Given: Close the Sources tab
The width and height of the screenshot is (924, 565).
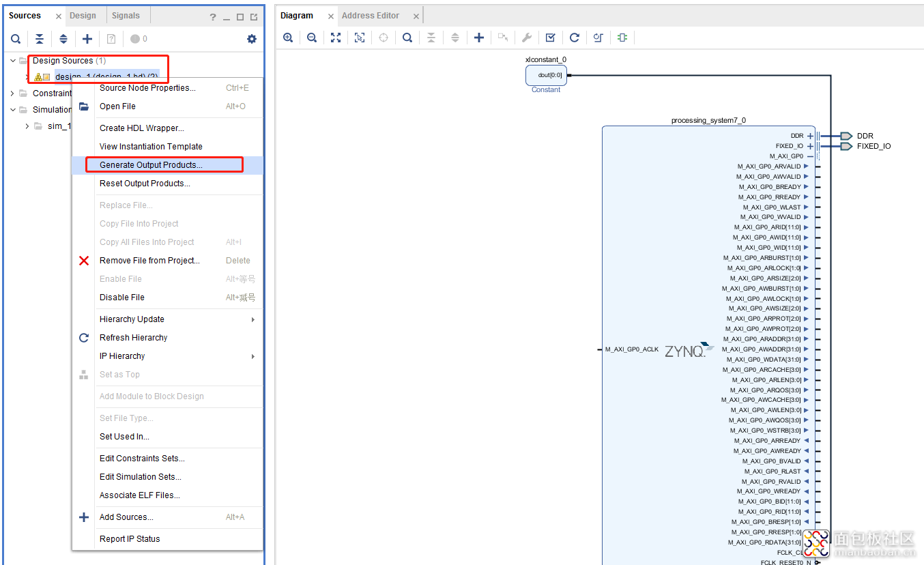Looking at the screenshot, I should coord(59,16).
